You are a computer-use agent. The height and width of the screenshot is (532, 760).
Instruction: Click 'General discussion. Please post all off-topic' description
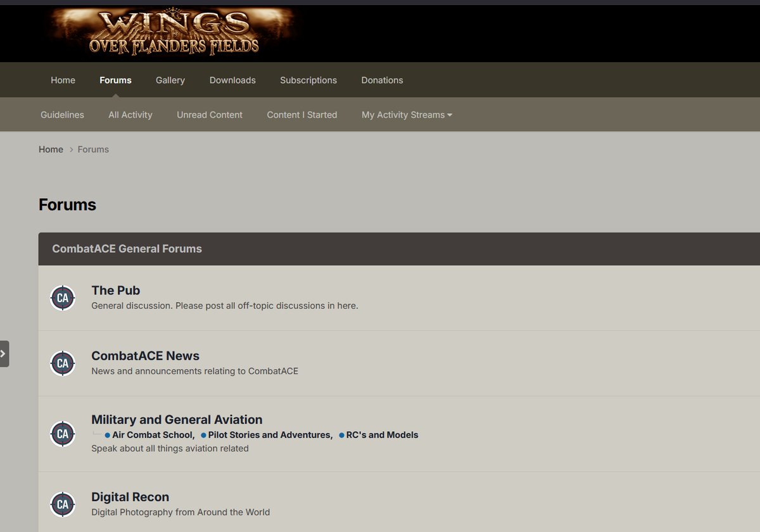225,305
